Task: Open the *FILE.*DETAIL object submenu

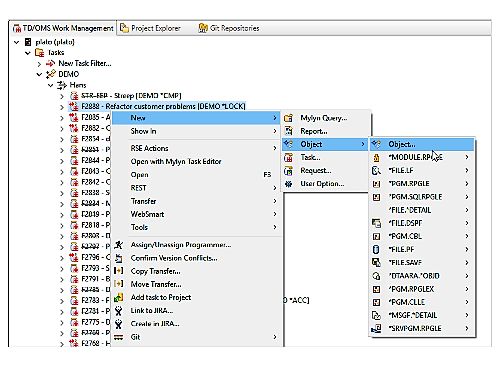Action: click(x=422, y=210)
